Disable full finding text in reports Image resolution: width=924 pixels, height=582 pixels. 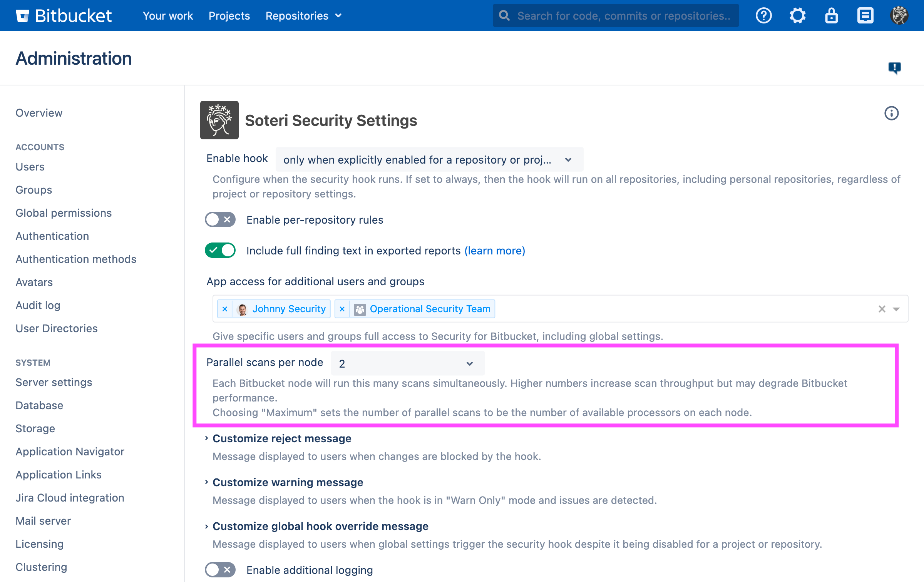point(220,251)
